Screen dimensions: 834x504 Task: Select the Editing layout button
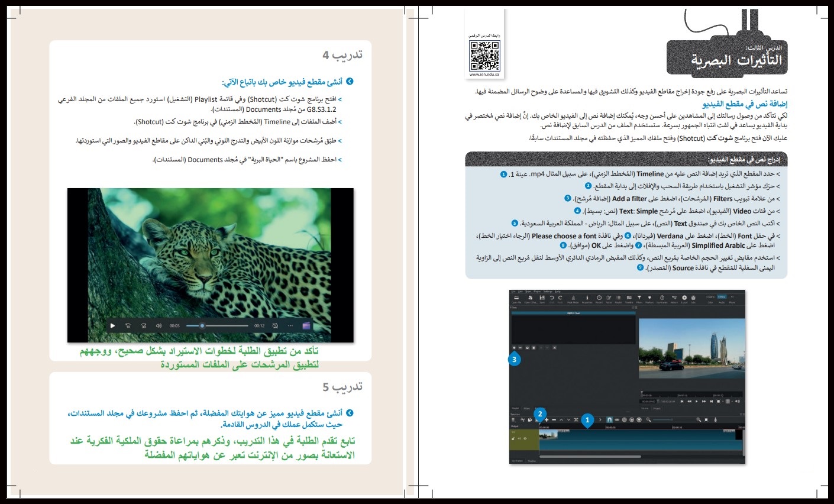(722, 297)
